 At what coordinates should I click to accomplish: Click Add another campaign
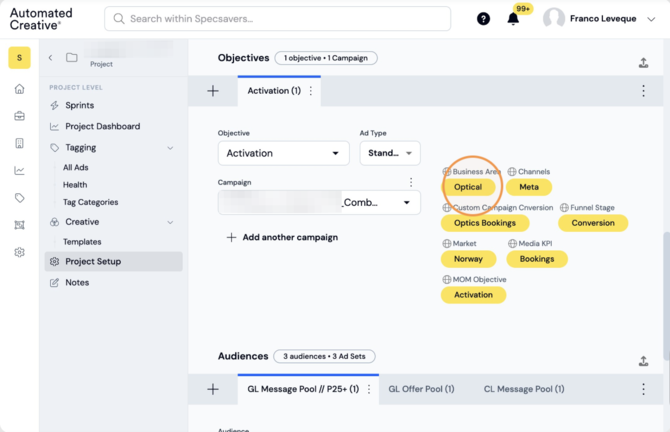pos(282,237)
